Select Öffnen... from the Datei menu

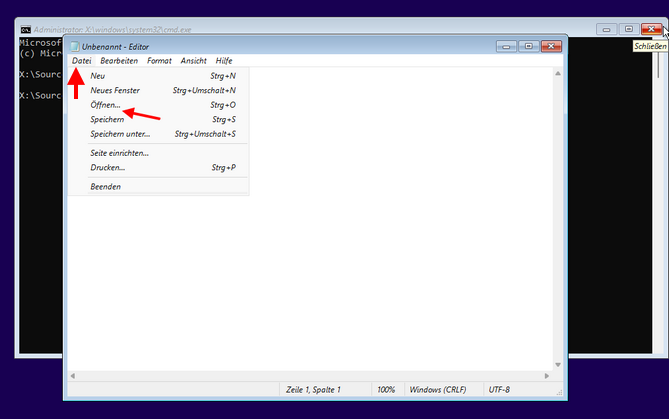tap(105, 104)
